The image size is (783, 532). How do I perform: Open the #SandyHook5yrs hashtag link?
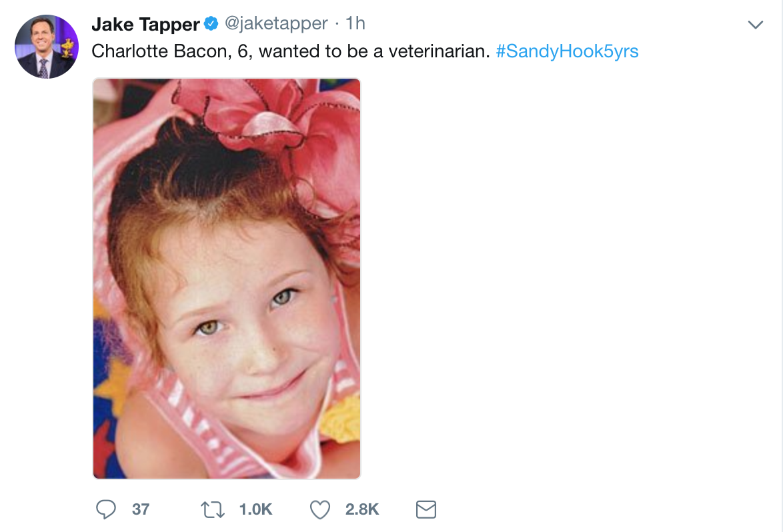[567, 51]
